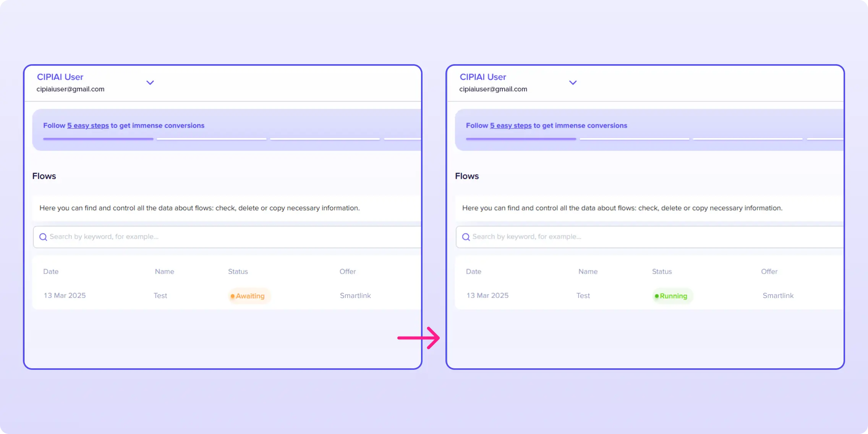Click the Status column header in the left panel
Viewport: 868px width, 434px height.
pos(238,272)
